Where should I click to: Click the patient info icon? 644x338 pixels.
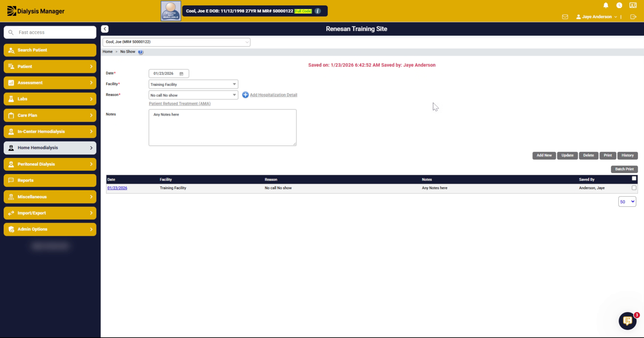pyautogui.click(x=318, y=11)
